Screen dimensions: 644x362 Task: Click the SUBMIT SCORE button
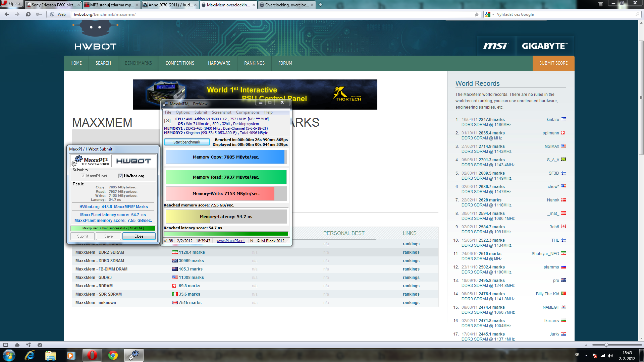pos(553,63)
